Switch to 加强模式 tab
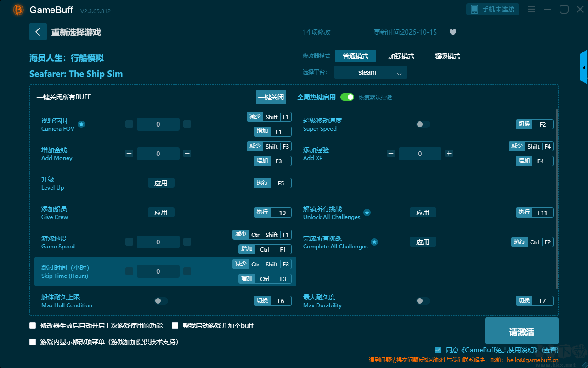This screenshot has height=368, width=588. click(x=401, y=56)
